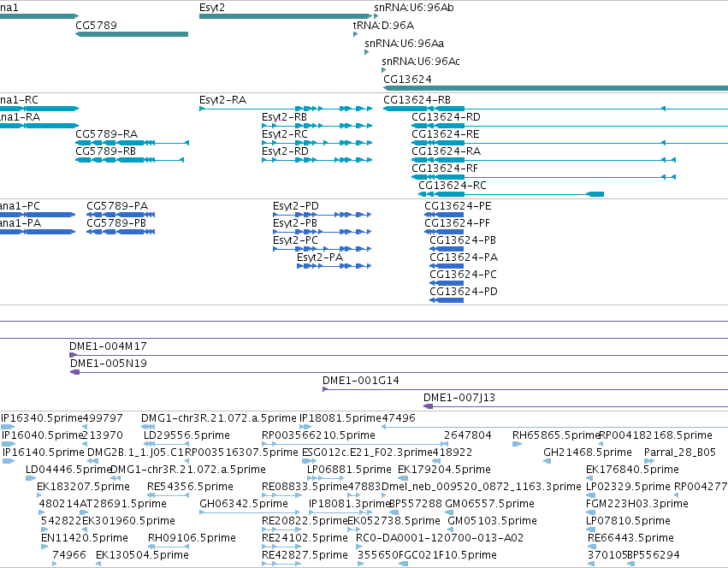Select the EK130504.5prime EST label
Screen dimensions: 728x568
pyautogui.click(x=142, y=556)
